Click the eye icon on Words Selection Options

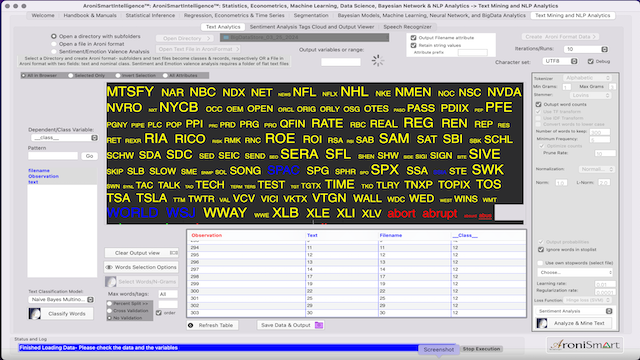109,267
